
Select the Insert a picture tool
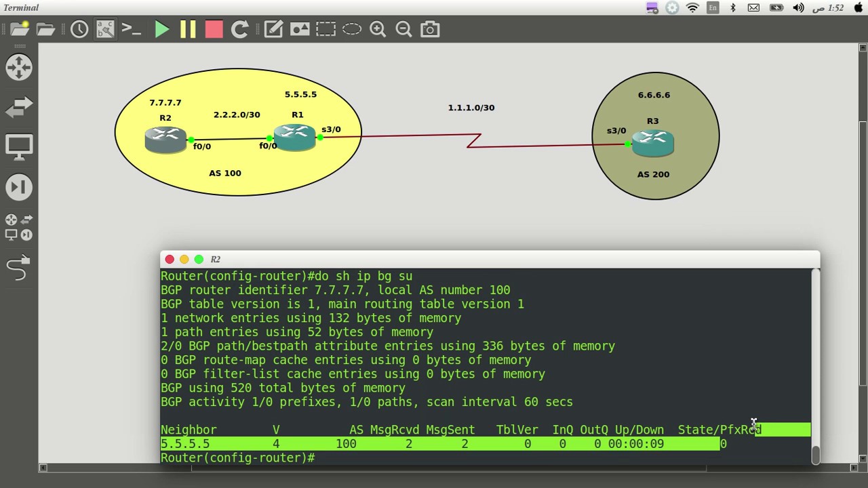click(x=300, y=29)
